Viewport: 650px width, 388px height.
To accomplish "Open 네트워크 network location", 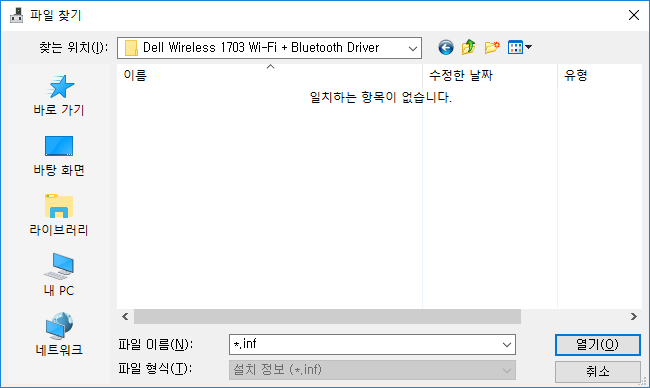I will pyautogui.click(x=59, y=334).
